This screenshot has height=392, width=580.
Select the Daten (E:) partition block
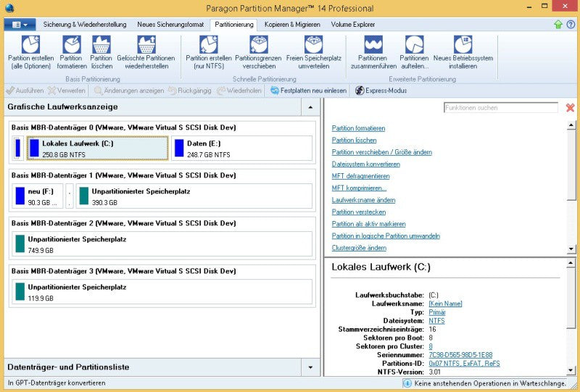(x=241, y=148)
